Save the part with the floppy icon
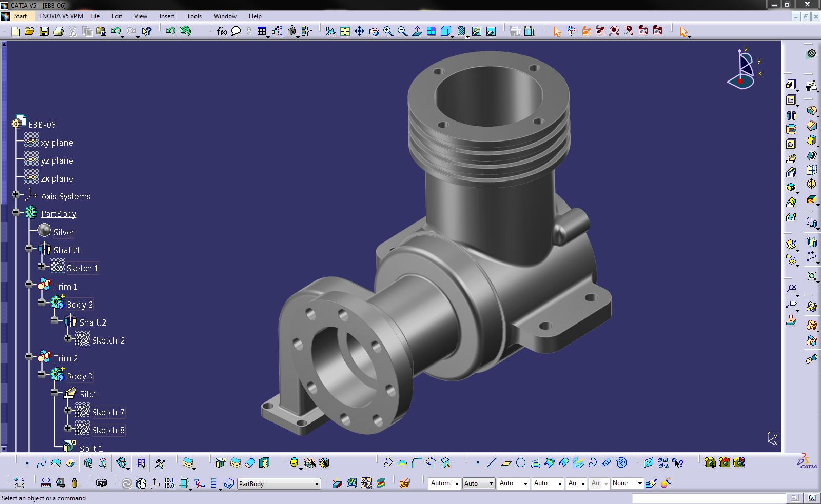The width and height of the screenshot is (821, 504). (44, 32)
